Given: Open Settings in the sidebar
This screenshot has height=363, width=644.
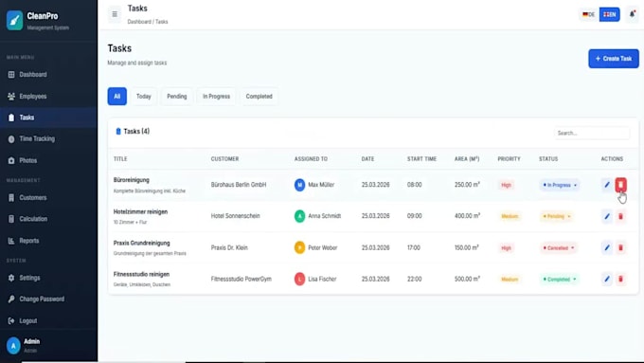Looking at the screenshot, I should tap(48, 278).
